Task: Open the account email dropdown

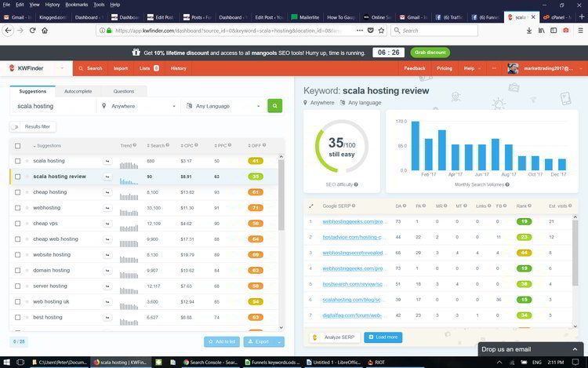Action: (554, 68)
